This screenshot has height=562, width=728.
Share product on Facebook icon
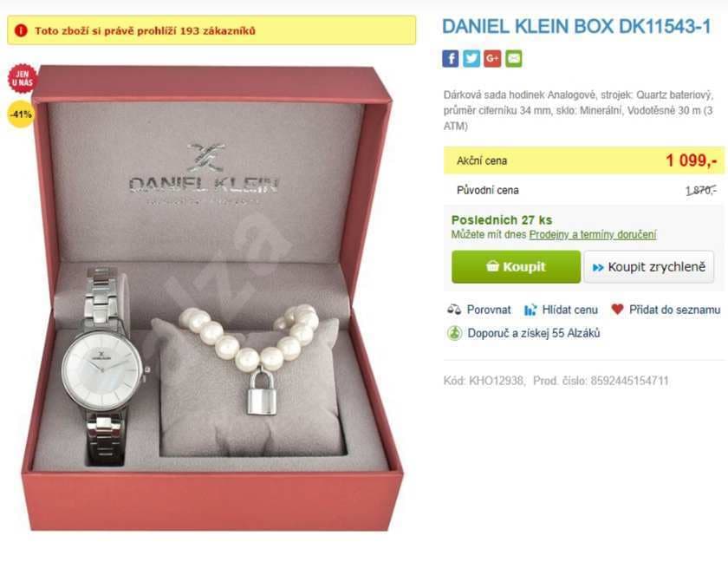450,58
